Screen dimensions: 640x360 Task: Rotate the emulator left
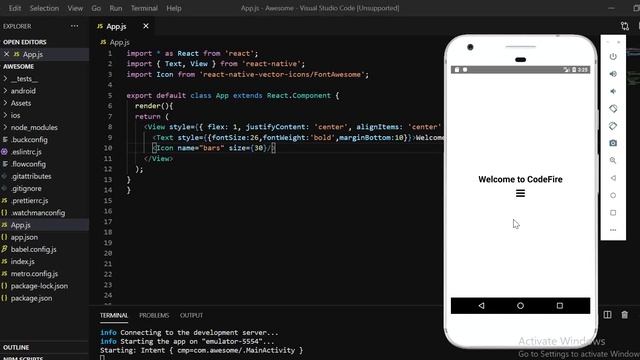tap(613, 109)
